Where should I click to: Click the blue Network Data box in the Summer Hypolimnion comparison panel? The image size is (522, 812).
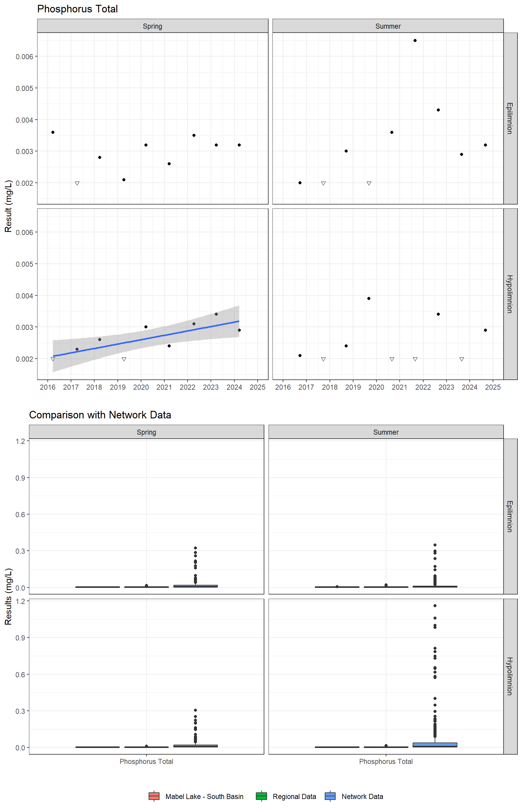coord(435,745)
